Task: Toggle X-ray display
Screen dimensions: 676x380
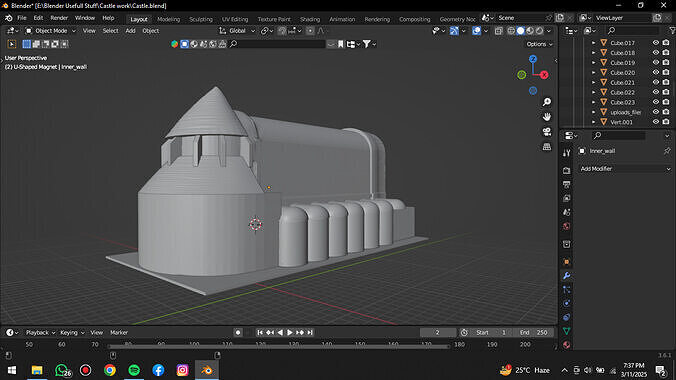Action: point(498,31)
